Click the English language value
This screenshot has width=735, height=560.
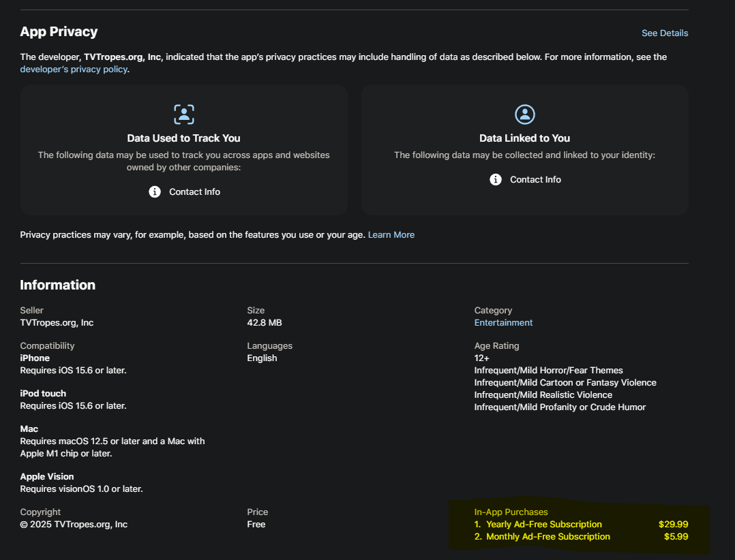coord(262,358)
